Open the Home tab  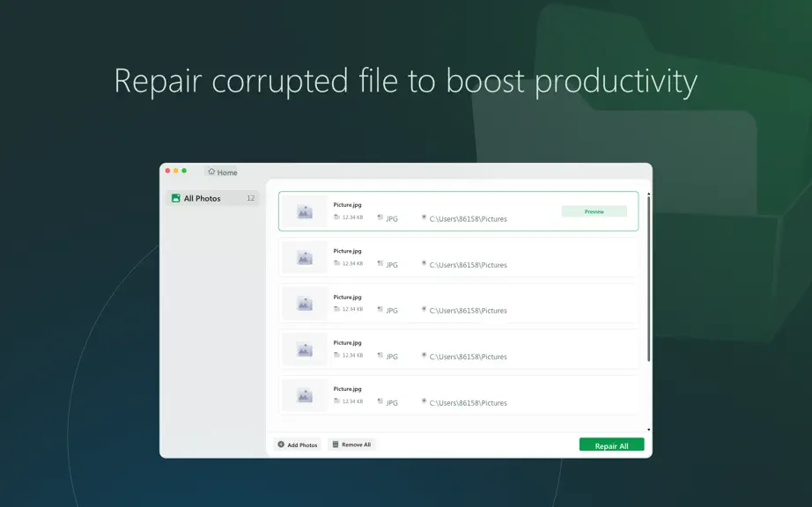[x=222, y=172]
